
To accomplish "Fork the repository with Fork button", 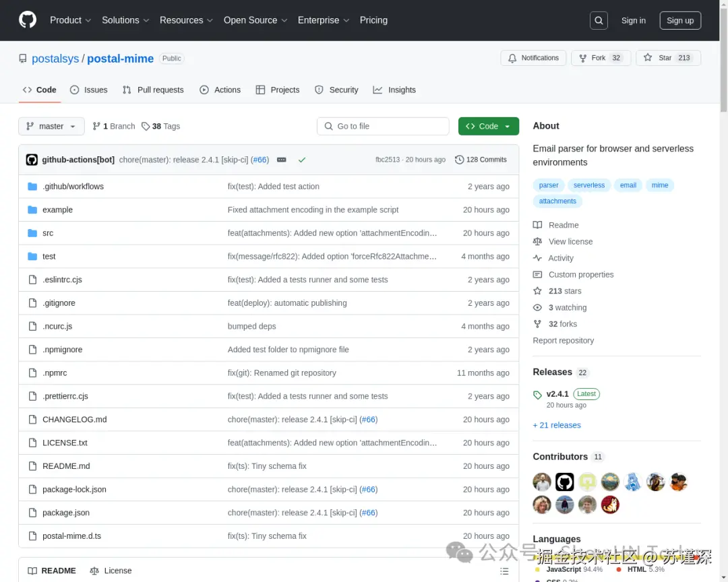I will [601, 58].
